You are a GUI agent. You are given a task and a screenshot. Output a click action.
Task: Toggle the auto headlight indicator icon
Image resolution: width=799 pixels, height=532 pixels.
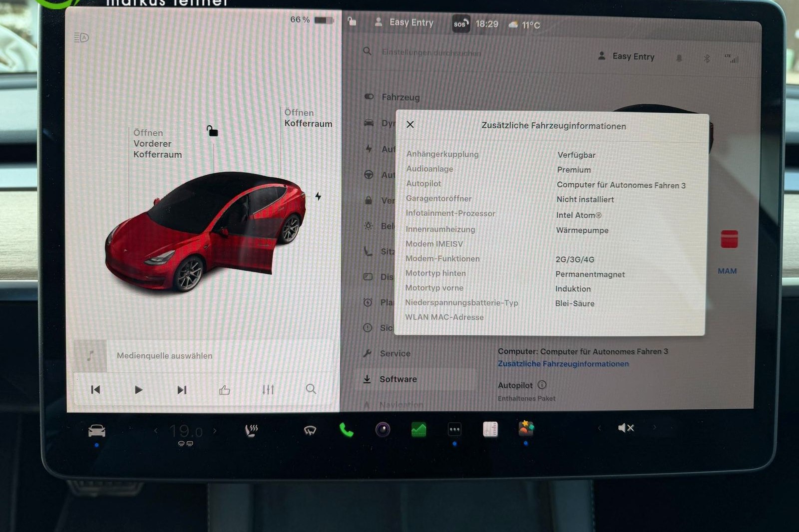point(81,37)
